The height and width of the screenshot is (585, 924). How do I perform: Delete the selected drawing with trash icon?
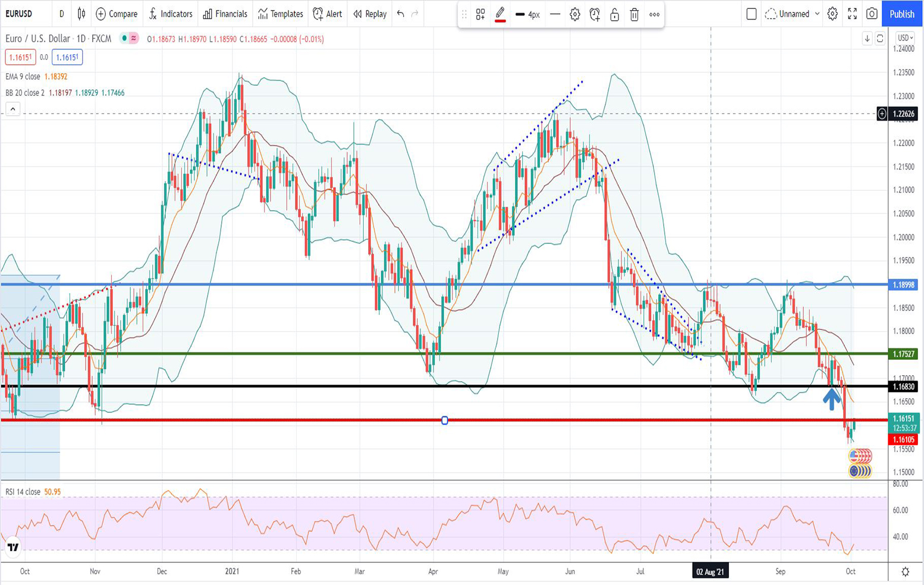(x=634, y=14)
